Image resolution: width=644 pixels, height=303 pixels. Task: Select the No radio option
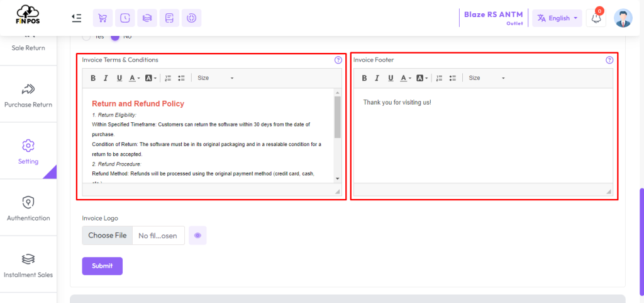tap(115, 36)
